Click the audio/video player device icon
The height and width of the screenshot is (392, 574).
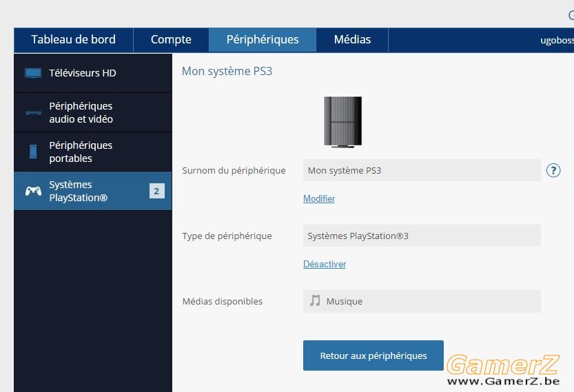click(33, 113)
